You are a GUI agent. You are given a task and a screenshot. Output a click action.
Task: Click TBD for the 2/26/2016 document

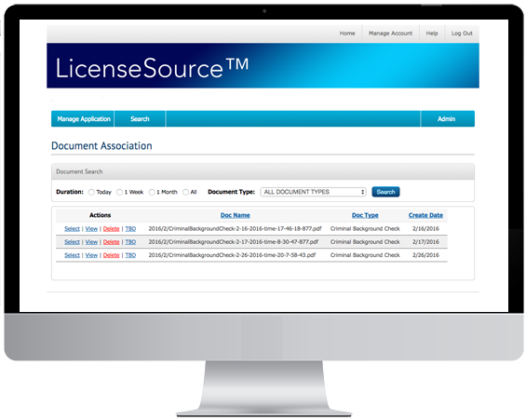coord(130,255)
